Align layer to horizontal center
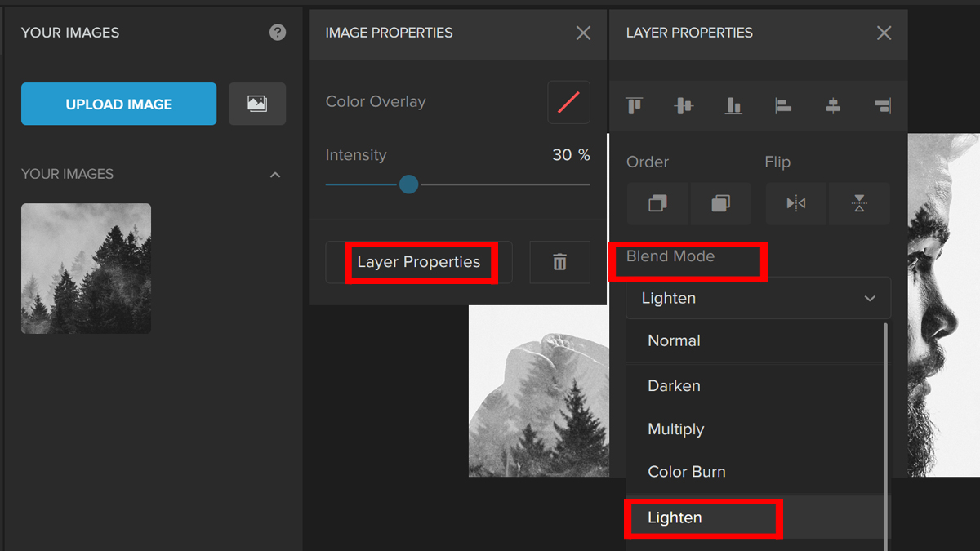Viewport: 980px width, 551px height. (832, 105)
